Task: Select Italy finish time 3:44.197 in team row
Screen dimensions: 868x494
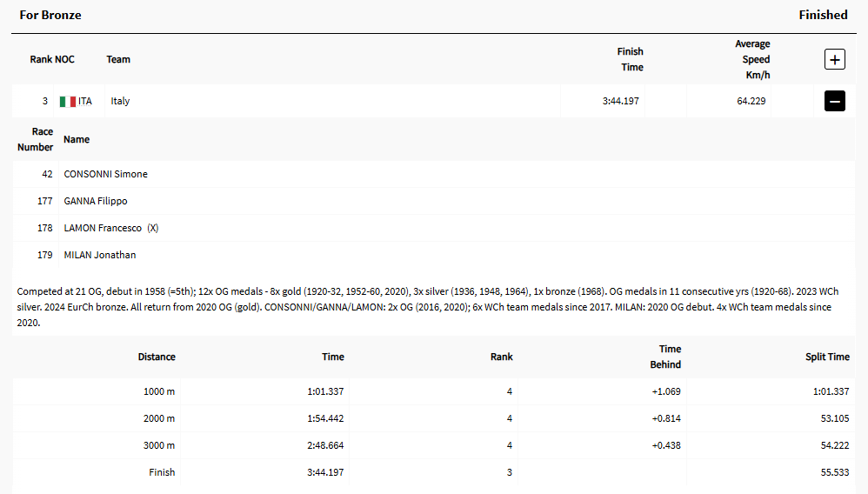Action: point(620,101)
